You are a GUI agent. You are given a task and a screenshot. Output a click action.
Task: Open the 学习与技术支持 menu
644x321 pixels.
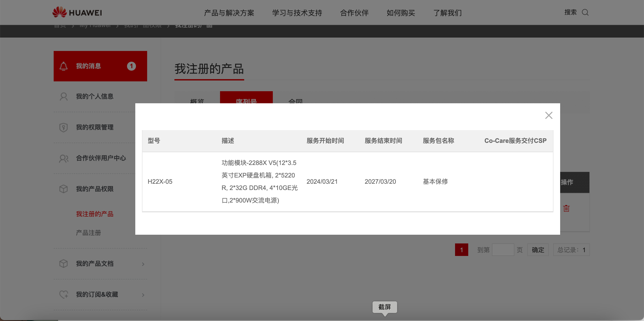click(x=297, y=13)
